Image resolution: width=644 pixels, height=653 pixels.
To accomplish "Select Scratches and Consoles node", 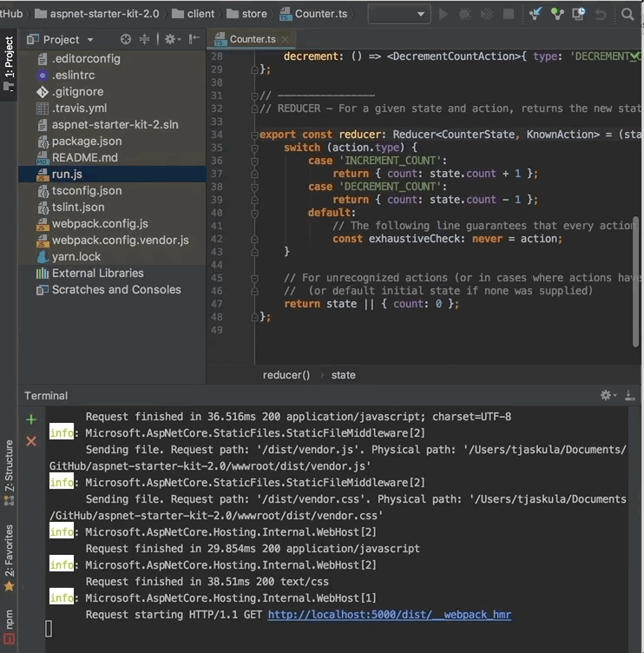I will coord(113,290).
